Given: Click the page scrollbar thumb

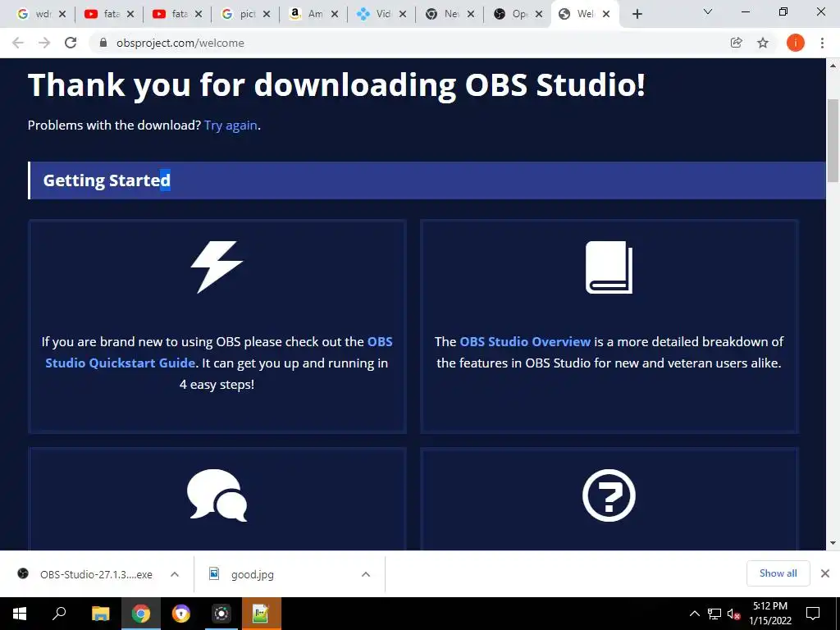Looking at the screenshot, I should [833, 140].
